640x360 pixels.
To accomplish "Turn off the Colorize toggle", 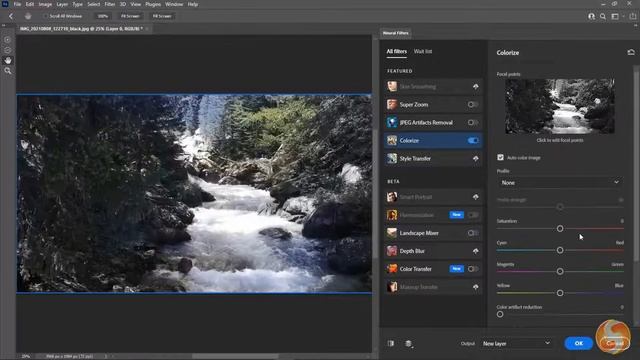I will (x=473, y=140).
